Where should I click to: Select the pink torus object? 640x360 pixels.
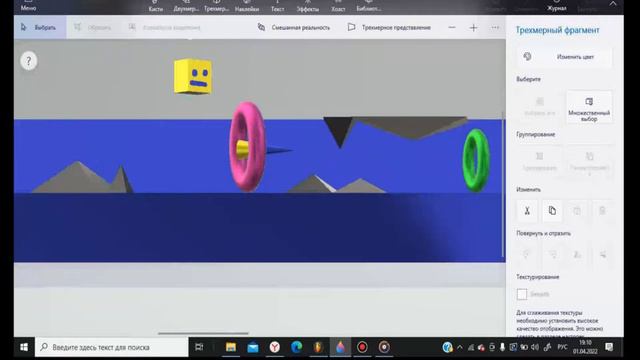coord(247,147)
